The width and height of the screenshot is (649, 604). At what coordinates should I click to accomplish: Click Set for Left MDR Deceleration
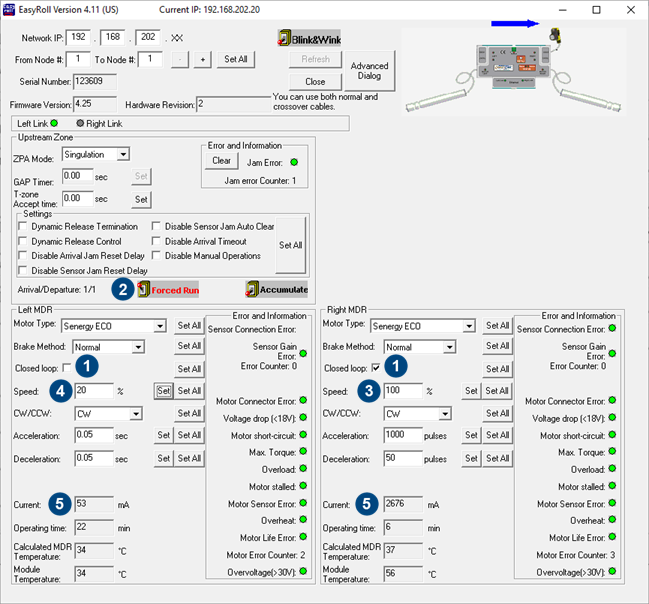(163, 459)
